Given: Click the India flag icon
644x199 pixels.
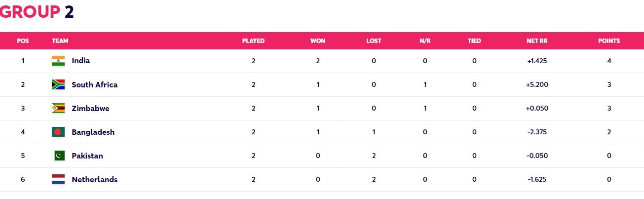Looking at the screenshot, I should [58, 61].
